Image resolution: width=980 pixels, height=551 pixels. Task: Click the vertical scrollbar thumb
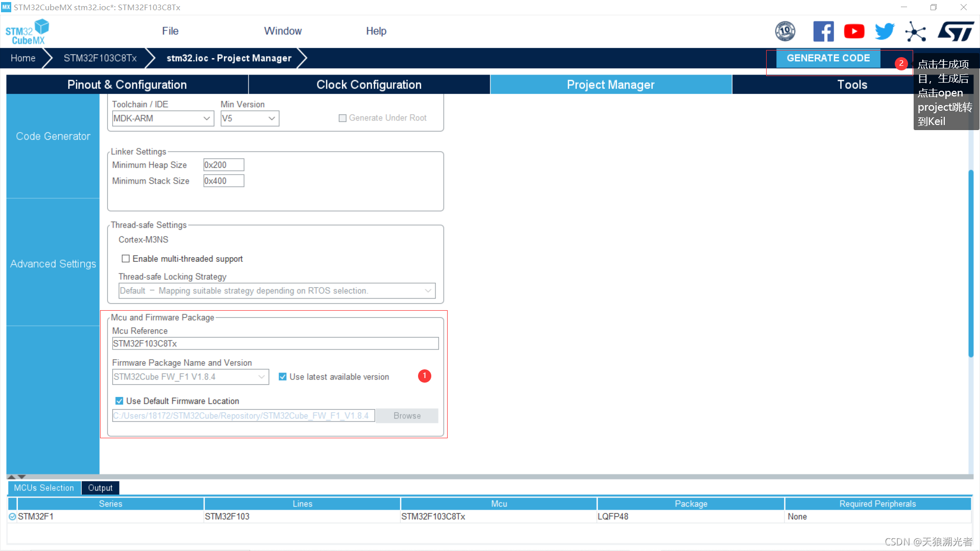pyautogui.click(x=971, y=263)
